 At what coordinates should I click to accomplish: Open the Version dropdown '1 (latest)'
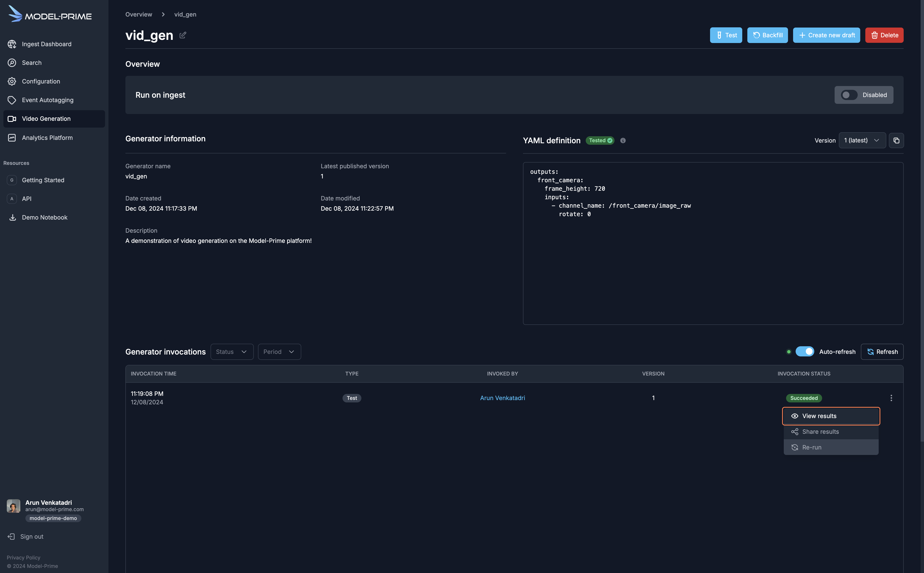(862, 140)
